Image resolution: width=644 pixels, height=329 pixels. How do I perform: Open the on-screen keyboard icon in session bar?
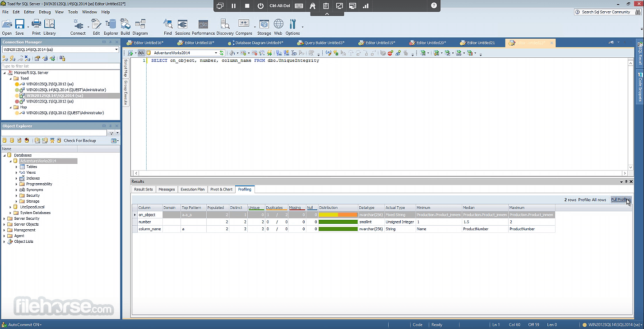[299, 6]
